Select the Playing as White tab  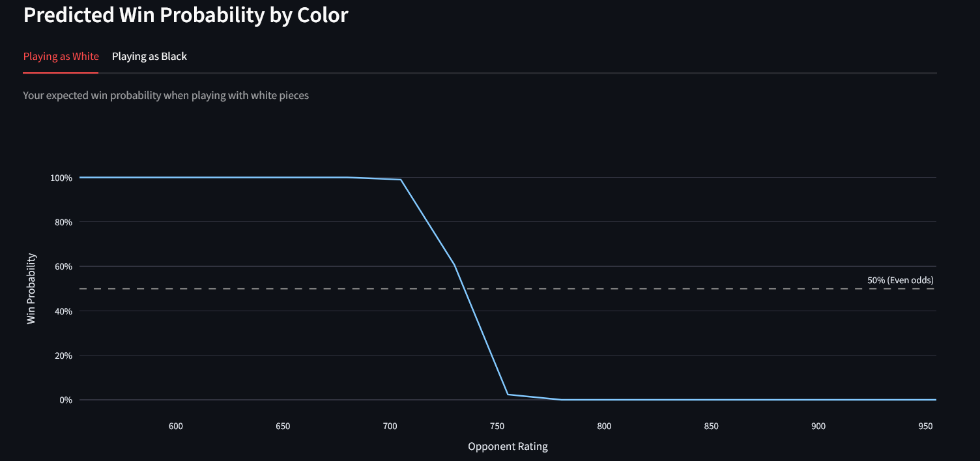(x=61, y=56)
